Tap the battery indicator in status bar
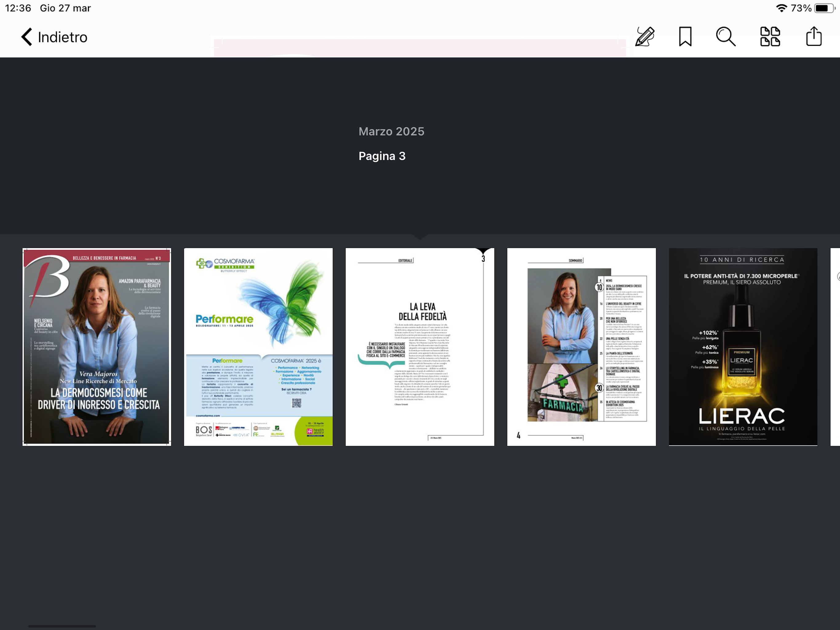The width and height of the screenshot is (840, 630). coord(825,8)
